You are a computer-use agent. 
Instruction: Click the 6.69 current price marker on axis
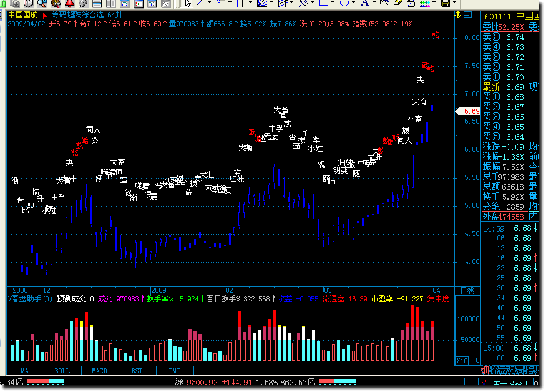coord(469,111)
